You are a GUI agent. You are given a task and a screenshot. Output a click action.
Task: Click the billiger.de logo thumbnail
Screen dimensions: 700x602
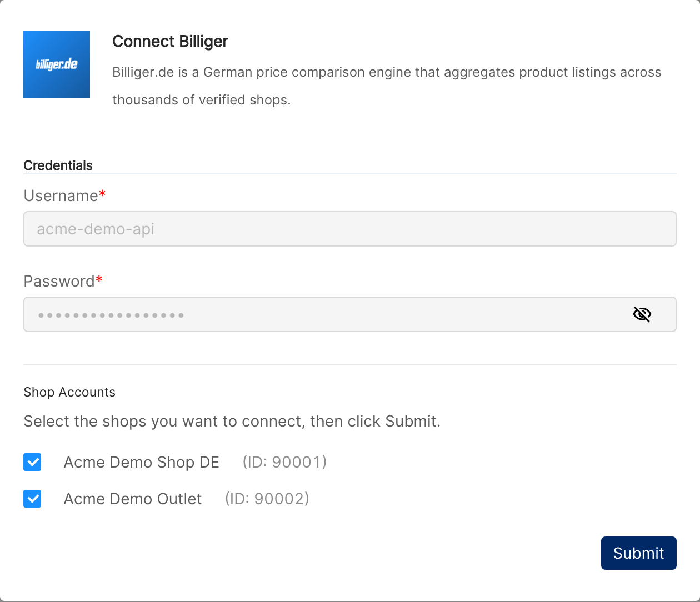coord(57,64)
